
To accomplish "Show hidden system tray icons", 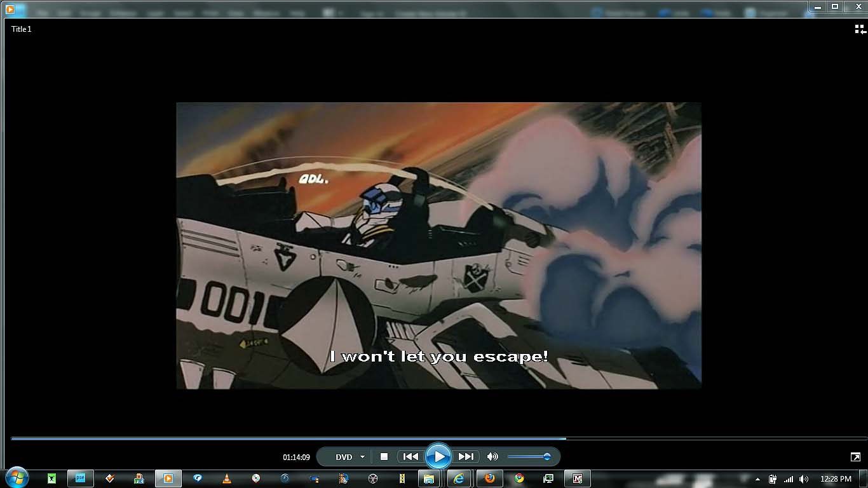I will 757,479.
